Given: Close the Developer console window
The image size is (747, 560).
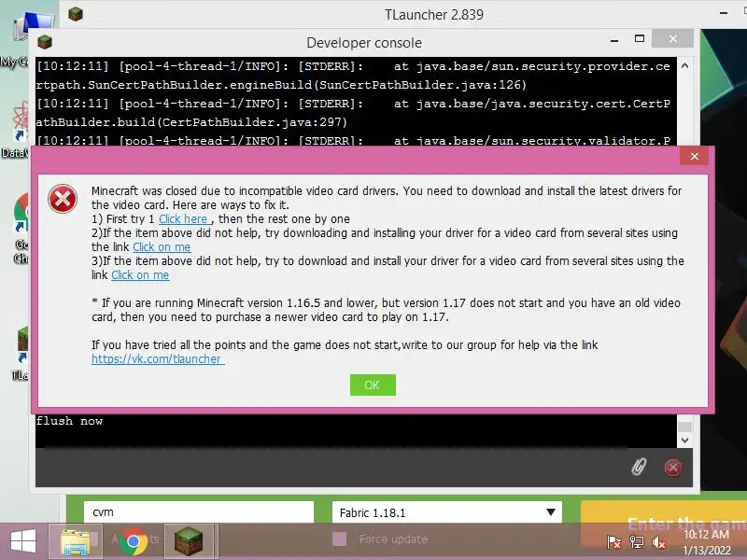Looking at the screenshot, I should tap(672, 38).
